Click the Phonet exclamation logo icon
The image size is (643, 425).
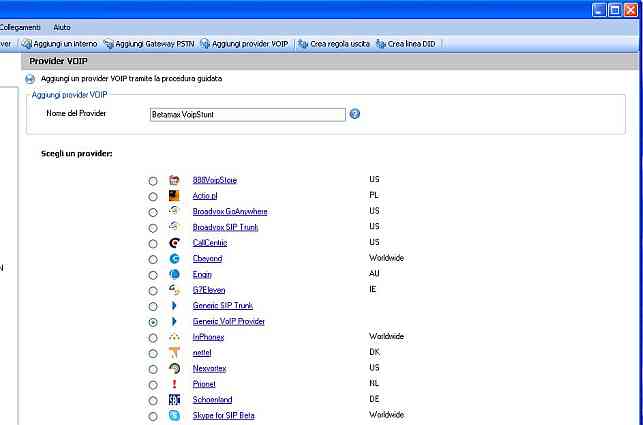click(174, 384)
